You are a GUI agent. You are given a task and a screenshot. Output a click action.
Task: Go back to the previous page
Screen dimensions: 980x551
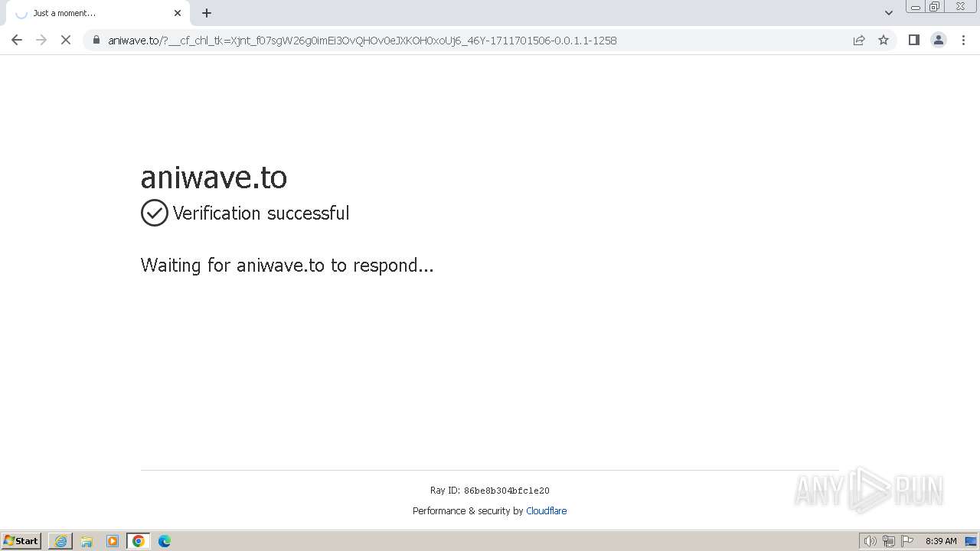coord(17,40)
